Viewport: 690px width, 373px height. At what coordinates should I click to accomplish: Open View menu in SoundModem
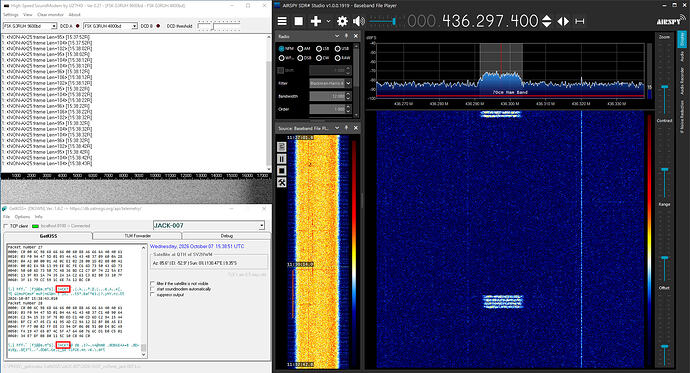[28, 15]
